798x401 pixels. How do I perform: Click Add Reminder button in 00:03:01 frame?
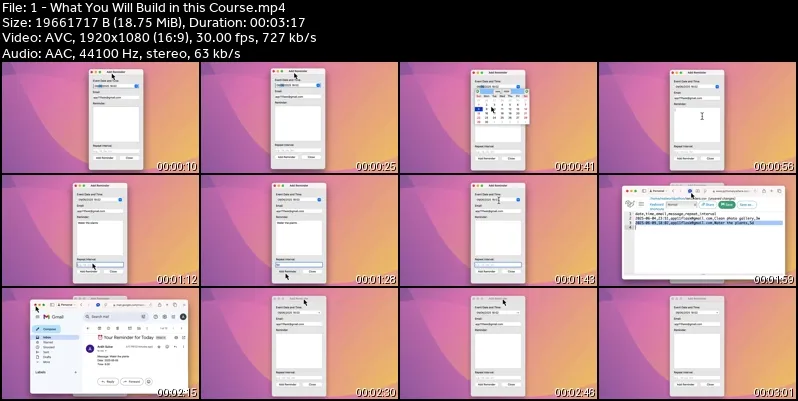click(x=685, y=384)
